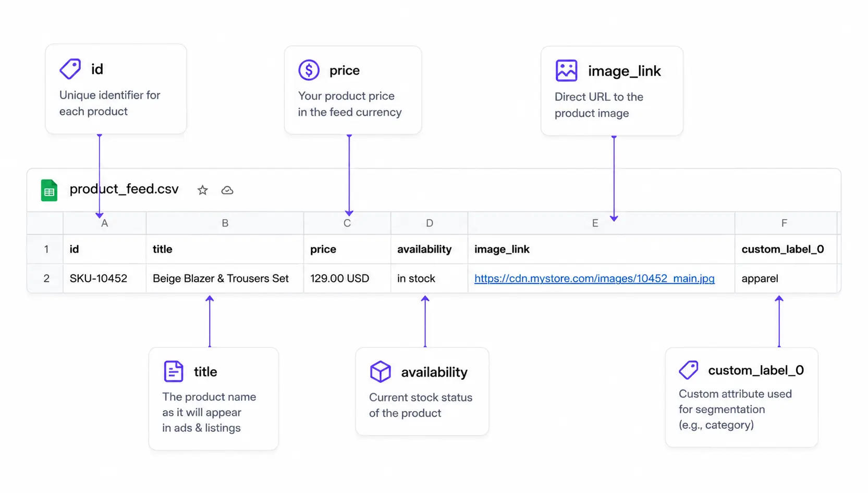
Task: Click the 'availability' card heading
Action: pos(434,372)
